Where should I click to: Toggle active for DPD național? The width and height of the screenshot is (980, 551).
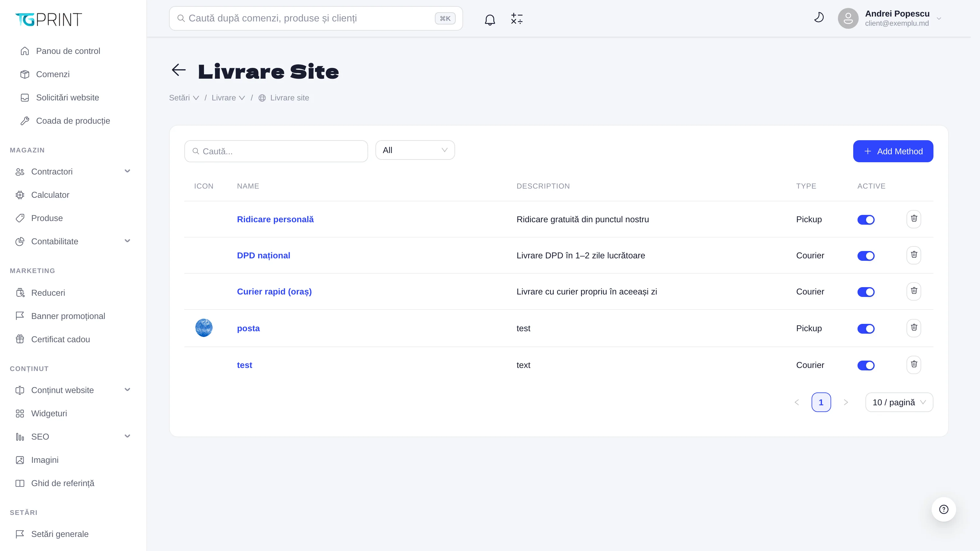coord(866,256)
